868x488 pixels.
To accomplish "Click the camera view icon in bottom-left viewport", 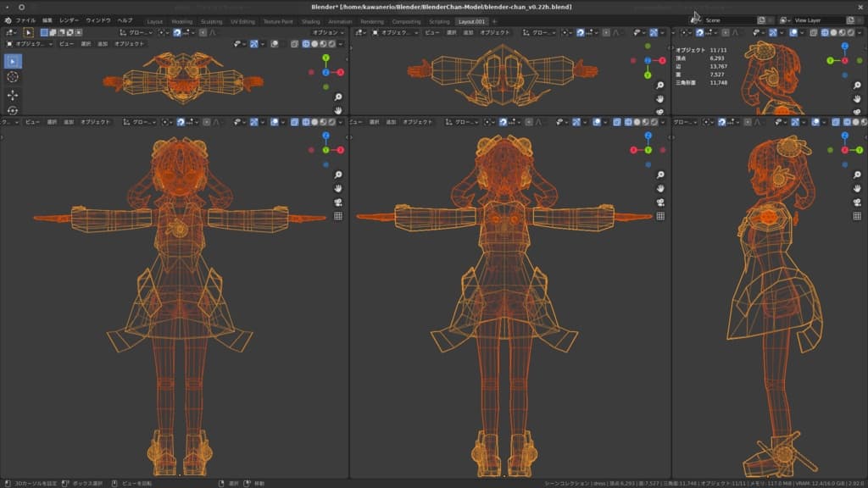I will (337, 202).
